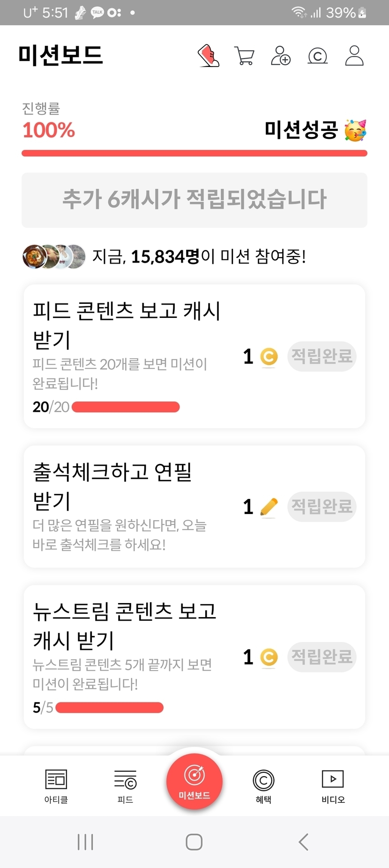Switch to the 피드 tab
The width and height of the screenshot is (389, 868).
coord(125,786)
